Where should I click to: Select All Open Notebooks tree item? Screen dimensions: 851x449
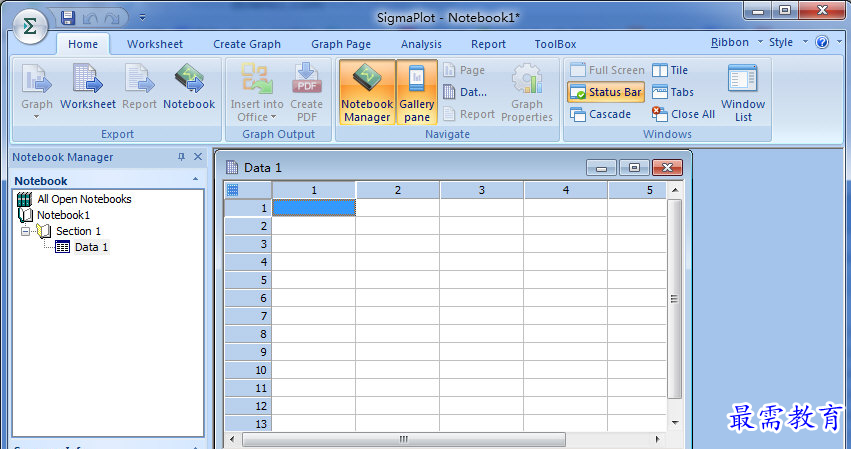(x=74, y=199)
